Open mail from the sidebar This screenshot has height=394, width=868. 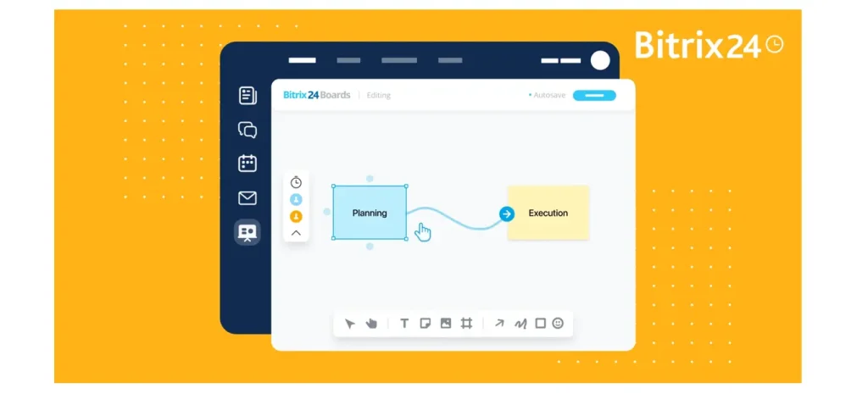[x=248, y=198]
